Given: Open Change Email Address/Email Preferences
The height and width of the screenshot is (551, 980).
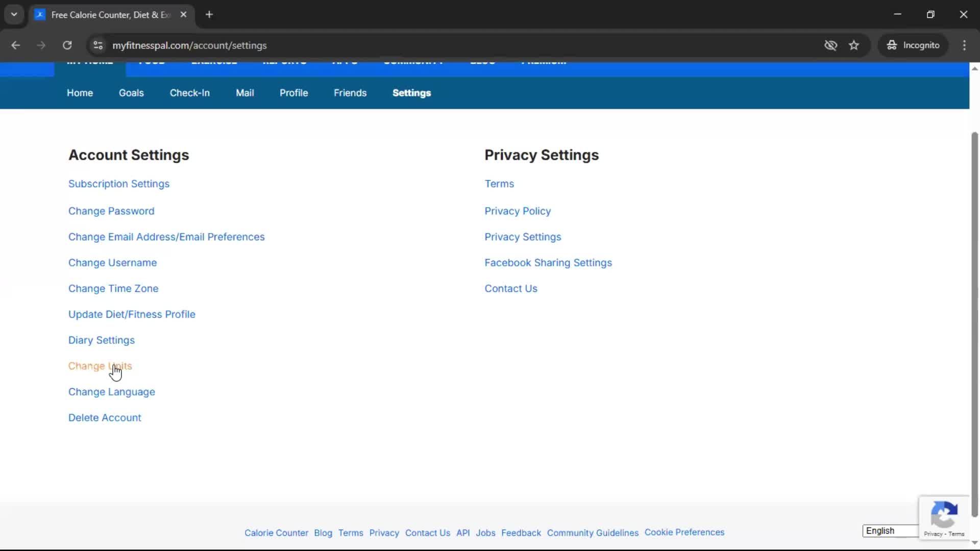Looking at the screenshot, I should coord(166,237).
